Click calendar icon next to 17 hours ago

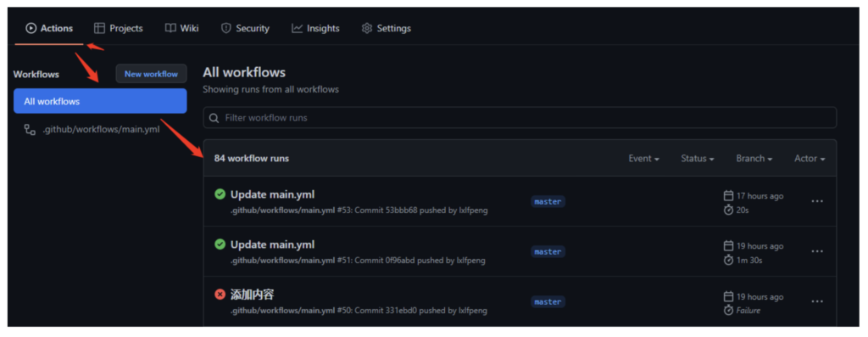728,195
